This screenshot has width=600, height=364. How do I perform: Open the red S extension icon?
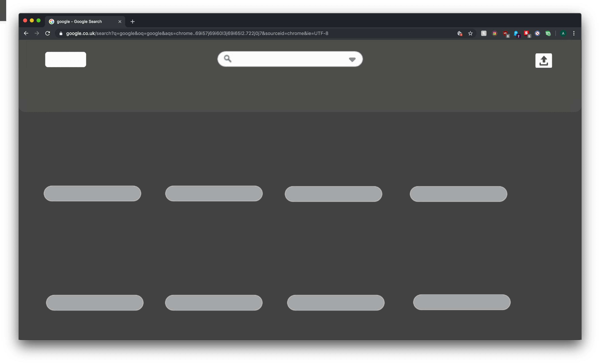tap(527, 33)
